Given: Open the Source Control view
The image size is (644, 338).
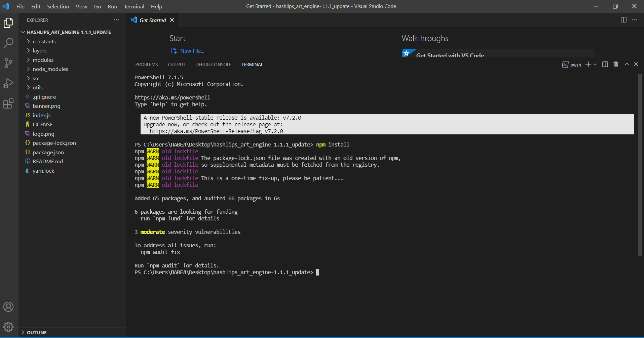Looking at the screenshot, I should 8,63.
